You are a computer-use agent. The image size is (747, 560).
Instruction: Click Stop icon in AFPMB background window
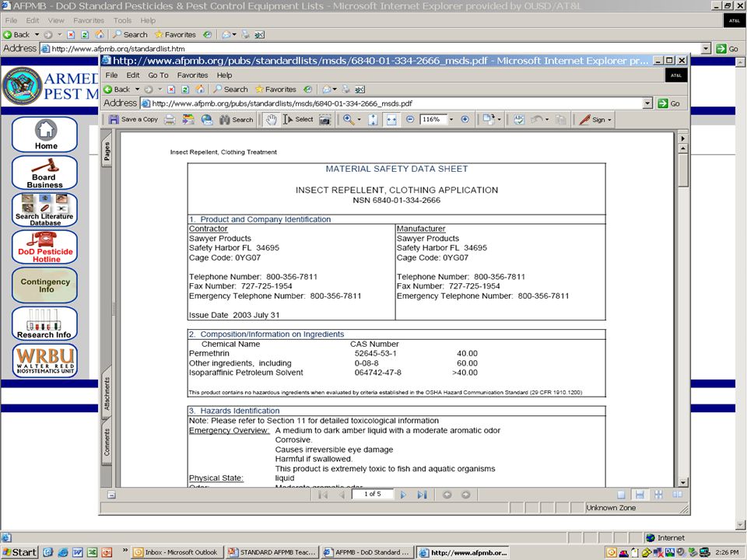point(71,34)
